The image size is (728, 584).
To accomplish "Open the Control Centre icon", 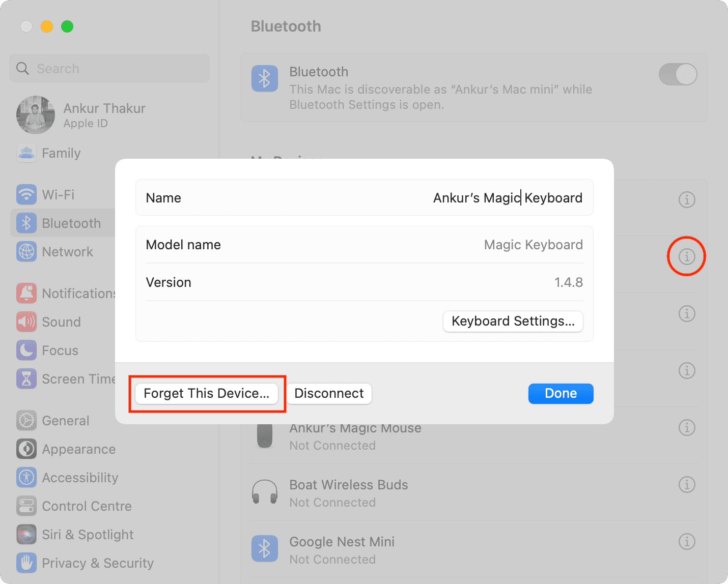I will [26, 506].
